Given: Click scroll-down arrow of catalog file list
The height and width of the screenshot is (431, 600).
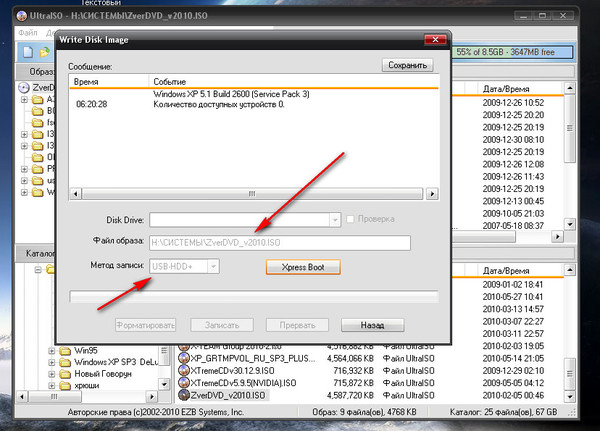Looking at the screenshot, I should [570, 397].
